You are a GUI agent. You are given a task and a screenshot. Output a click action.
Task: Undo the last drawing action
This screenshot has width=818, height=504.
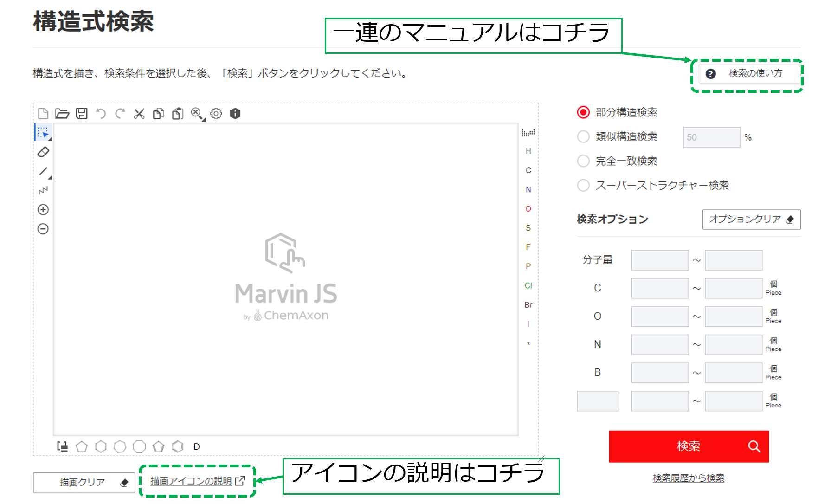(101, 114)
